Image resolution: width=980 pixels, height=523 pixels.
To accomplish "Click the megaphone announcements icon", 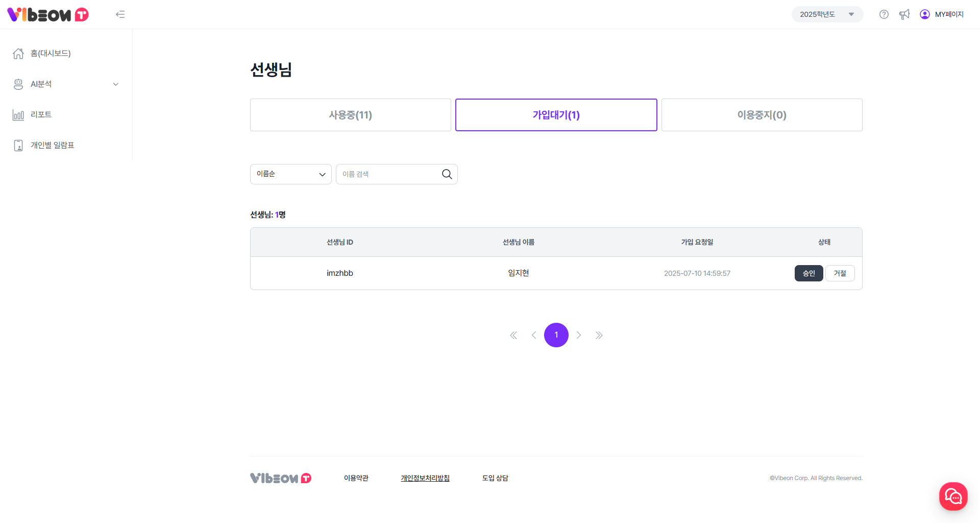I will point(904,14).
